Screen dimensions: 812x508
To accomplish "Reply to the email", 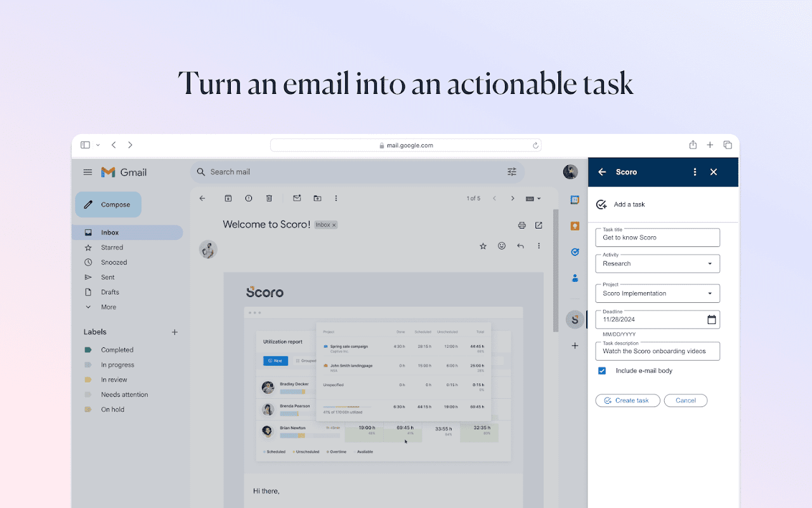I will tap(520, 246).
